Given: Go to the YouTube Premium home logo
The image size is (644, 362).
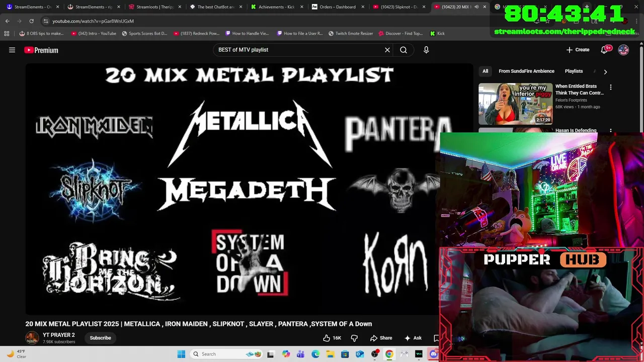Looking at the screenshot, I should tap(41, 50).
